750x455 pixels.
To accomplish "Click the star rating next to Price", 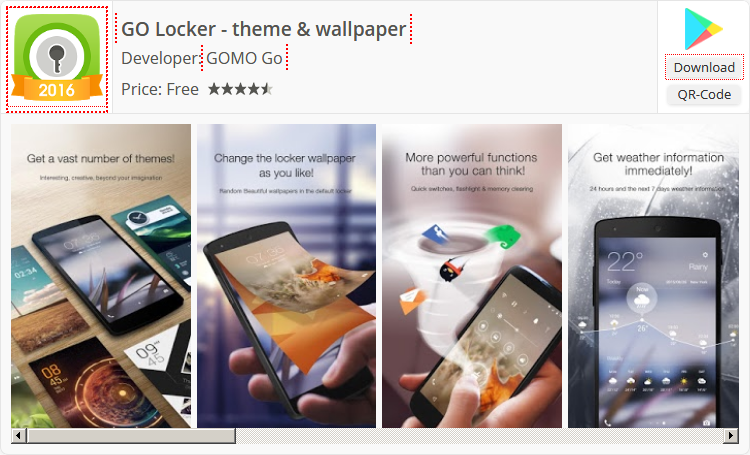I will pos(241,89).
